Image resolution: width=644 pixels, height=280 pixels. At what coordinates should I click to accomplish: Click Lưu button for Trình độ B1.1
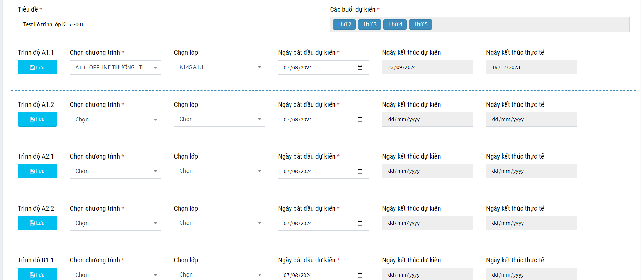point(37,274)
